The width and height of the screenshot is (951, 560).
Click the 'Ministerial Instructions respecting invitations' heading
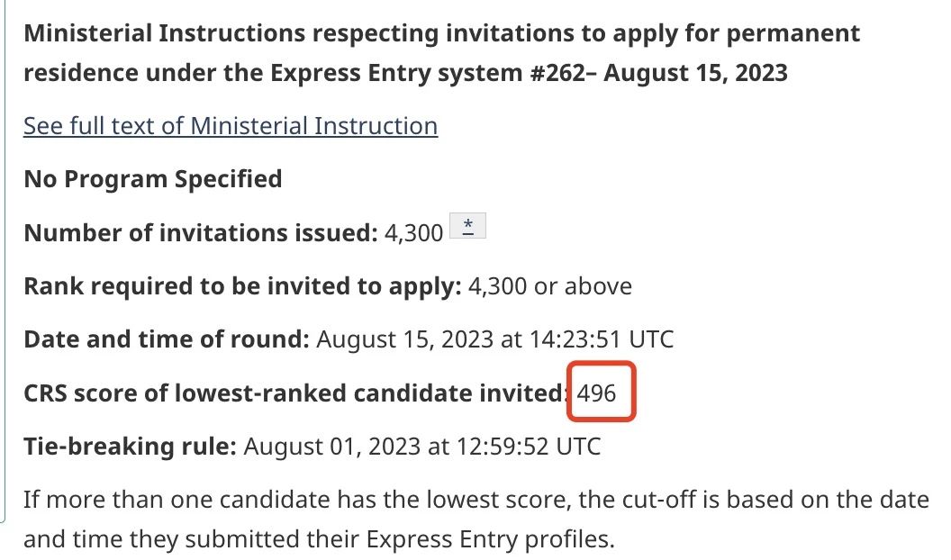coord(441,53)
